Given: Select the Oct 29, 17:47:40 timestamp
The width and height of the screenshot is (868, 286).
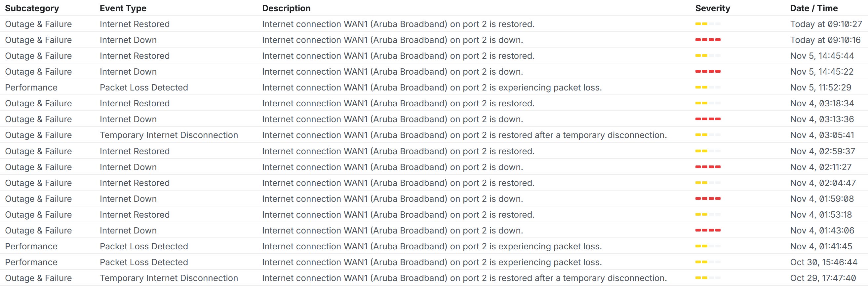Looking at the screenshot, I should click(x=823, y=278).
